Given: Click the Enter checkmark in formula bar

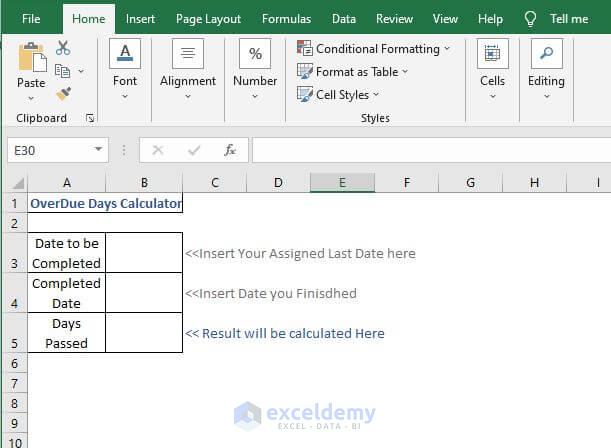Looking at the screenshot, I should (194, 150).
